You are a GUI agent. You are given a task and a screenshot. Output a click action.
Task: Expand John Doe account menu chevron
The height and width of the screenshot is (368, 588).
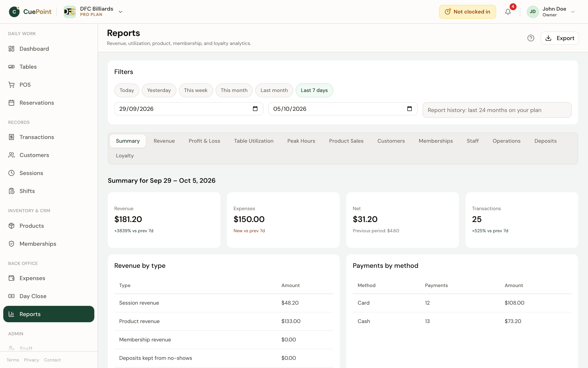tap(573, 12)
